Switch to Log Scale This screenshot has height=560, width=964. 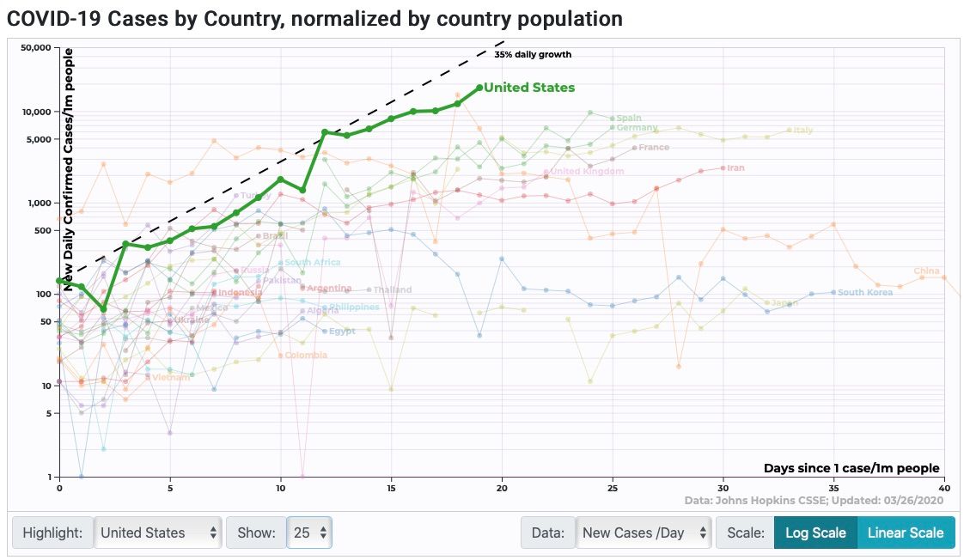[815, 533]
